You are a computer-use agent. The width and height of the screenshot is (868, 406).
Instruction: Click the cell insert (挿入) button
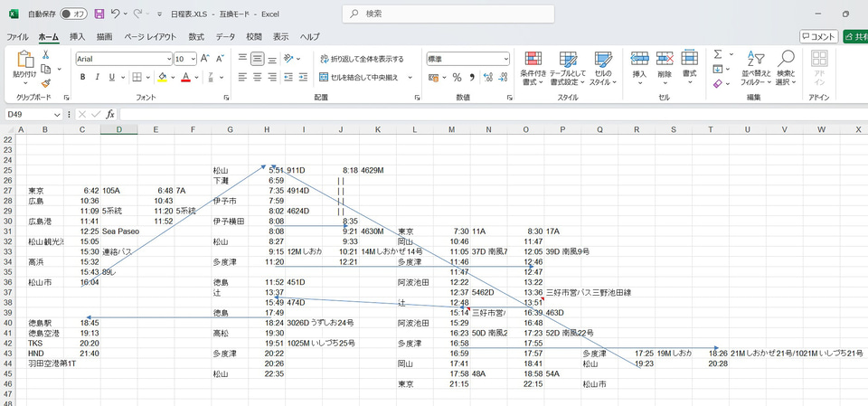639,68
